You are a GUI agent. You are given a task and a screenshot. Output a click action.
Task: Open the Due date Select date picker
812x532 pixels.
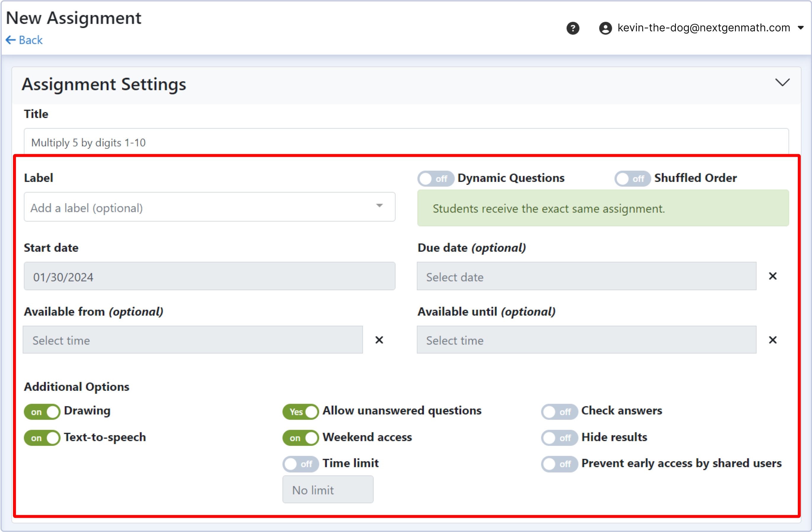click(x=586, y=276)
